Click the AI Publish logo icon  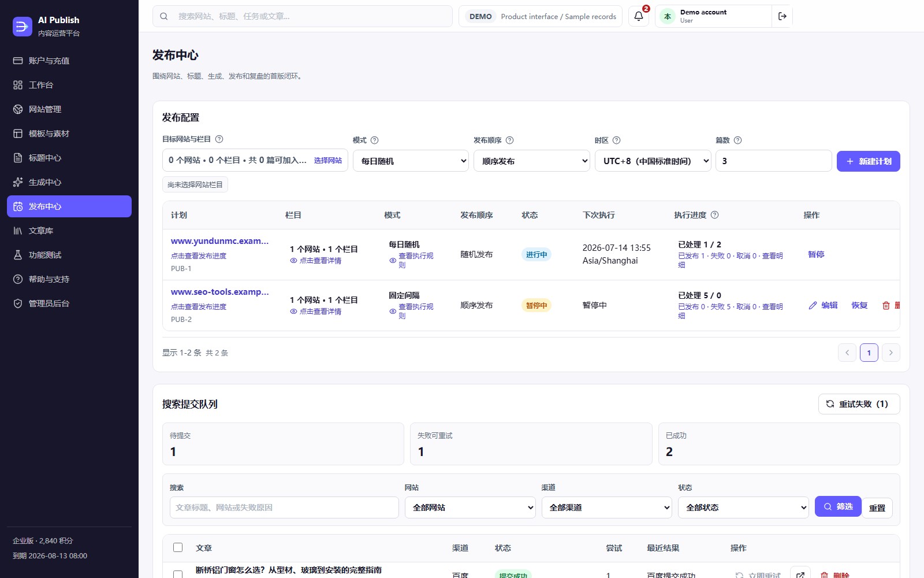point(23,26)
